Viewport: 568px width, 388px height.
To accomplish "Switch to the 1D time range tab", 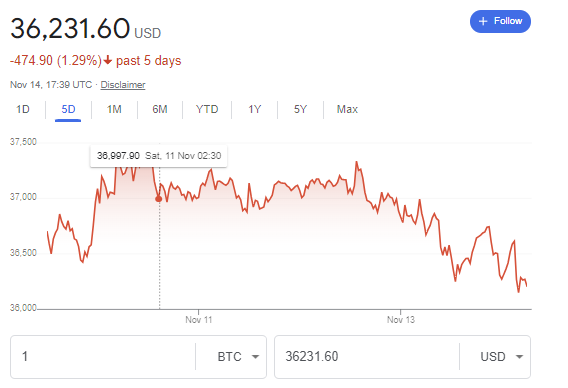I will (23, 109).
